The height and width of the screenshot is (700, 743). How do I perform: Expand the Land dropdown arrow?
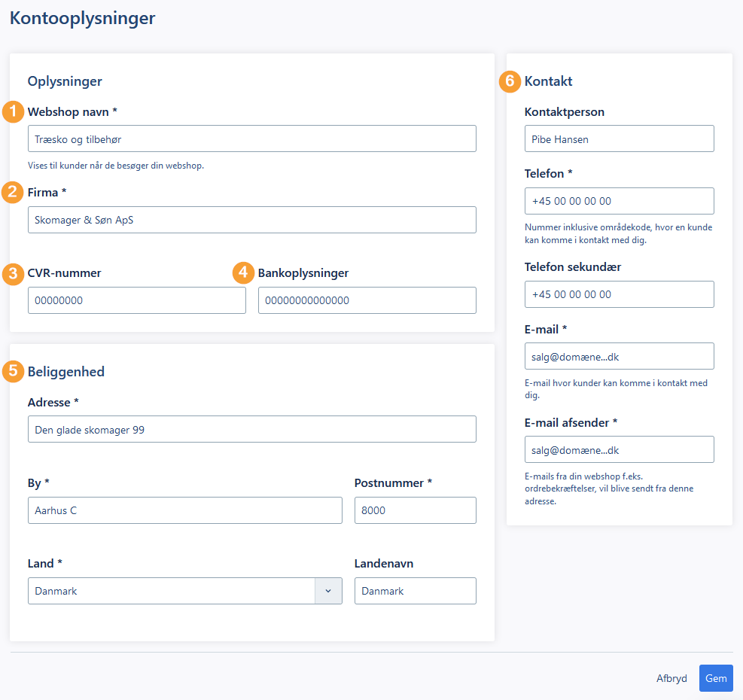(x=328, y=591)
